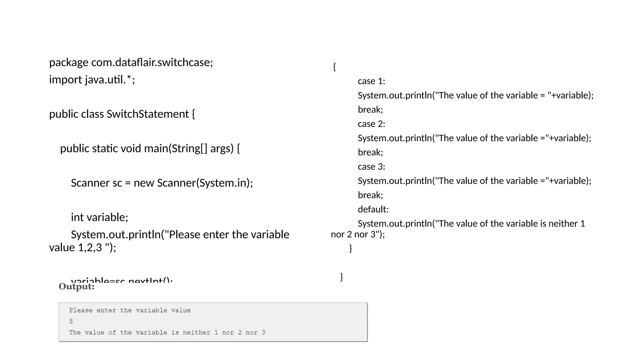644x362 pixels.
Task: Click the Scanner sc = new Scanner line
Action: 162,183
